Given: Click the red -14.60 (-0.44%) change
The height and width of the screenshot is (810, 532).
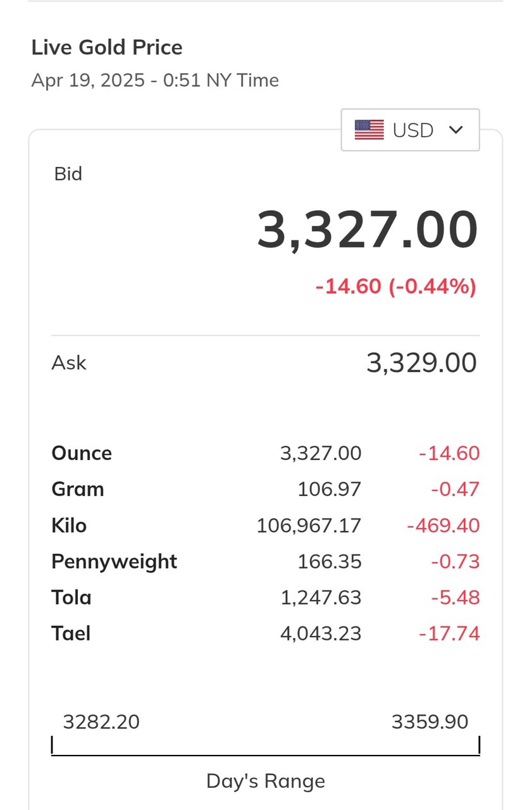Looking at the screenshot, I should pyautogui.click(x=395, y=287).
